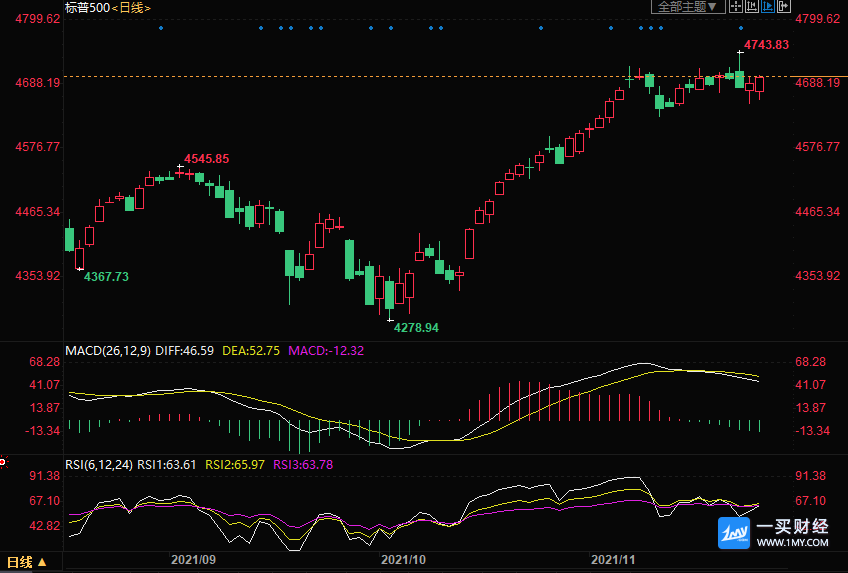This screenshot has height=573, width=848.
Task: Click the 2021/09 date label
Action: (193, 559)
